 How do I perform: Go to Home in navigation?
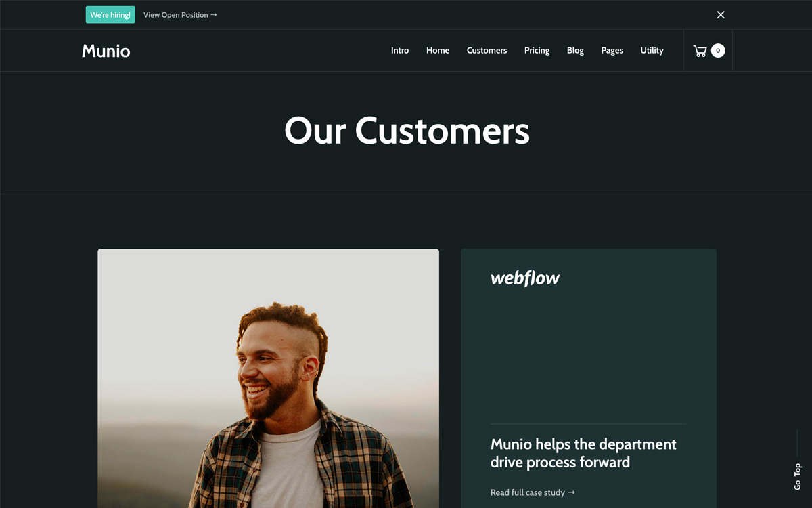click(438, 51)
